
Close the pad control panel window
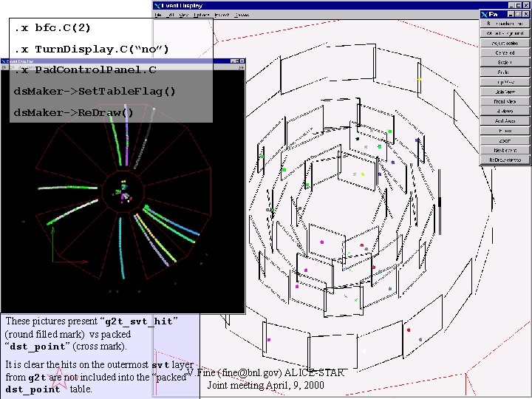point(526,14)
